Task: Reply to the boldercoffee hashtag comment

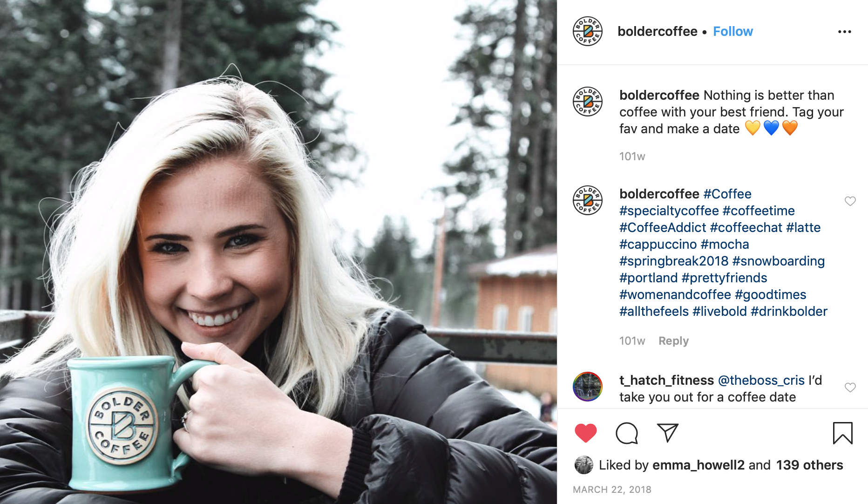Action: click(x=673, y=341)
